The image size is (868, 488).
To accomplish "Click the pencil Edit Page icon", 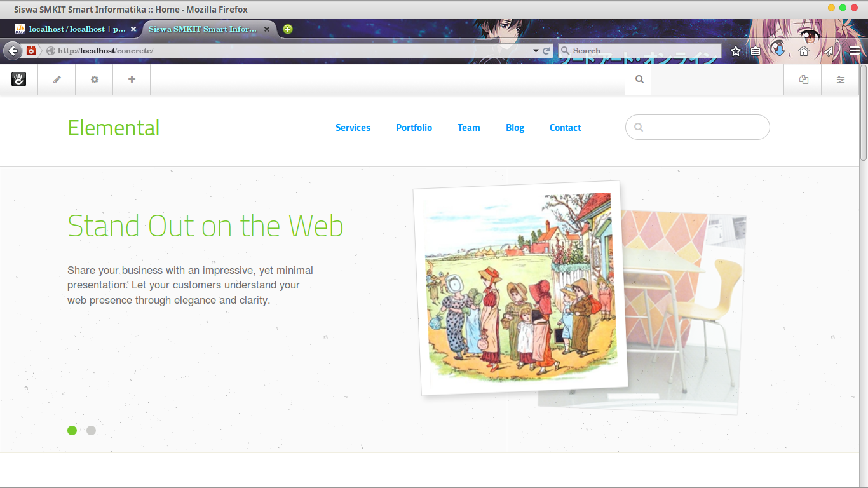I will point(57,79).
